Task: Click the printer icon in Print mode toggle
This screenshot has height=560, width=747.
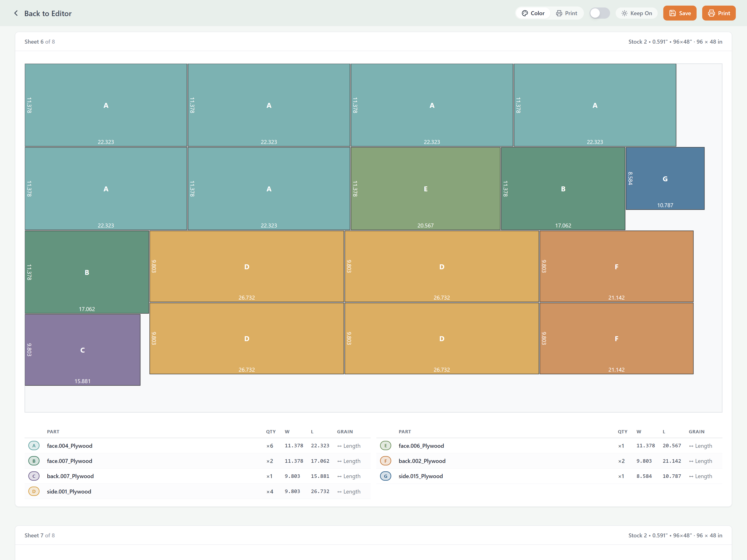Action: (559, 13)
